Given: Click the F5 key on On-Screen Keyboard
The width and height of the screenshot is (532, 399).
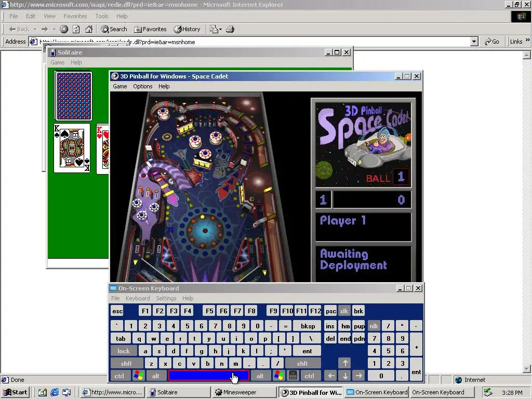Looking at the screenshot, I should pos(210,311).
